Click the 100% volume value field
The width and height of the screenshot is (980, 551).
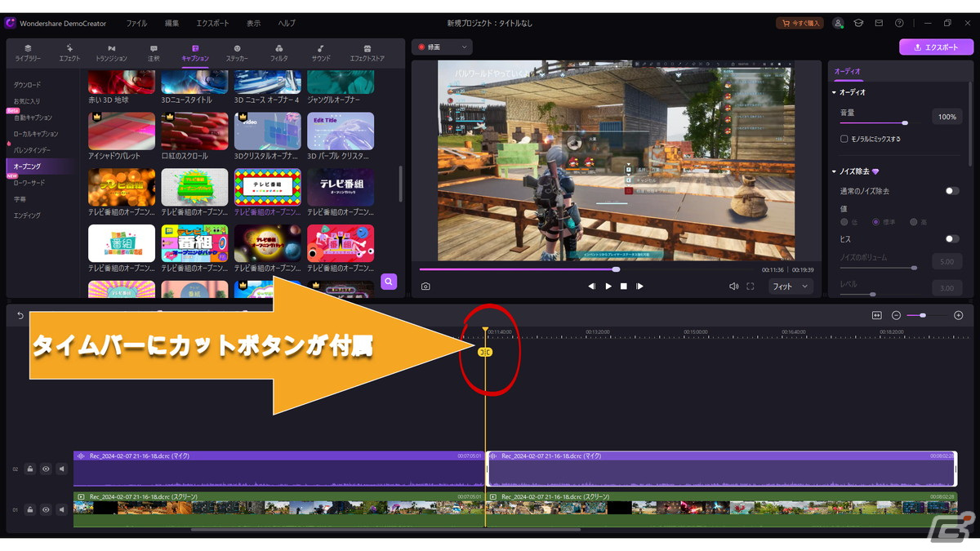[x=947, y=117]
